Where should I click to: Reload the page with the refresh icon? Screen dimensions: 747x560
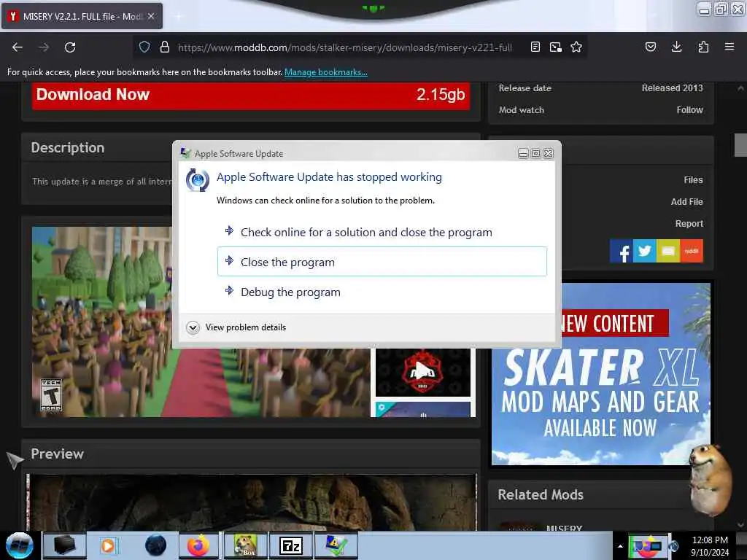70,47
